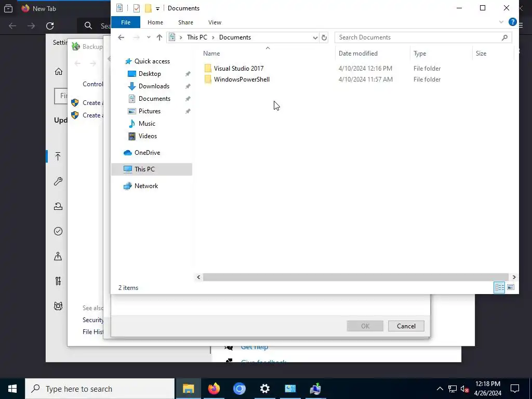Click the pin icon beside Pictures
Viewport: 532px width, 399px height.
coord(188,111)
